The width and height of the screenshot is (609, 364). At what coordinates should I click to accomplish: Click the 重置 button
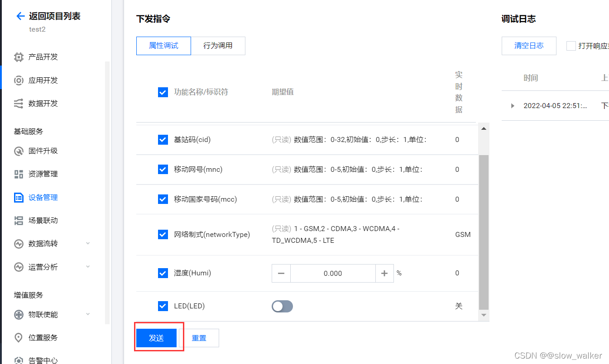tap(199, 338)
